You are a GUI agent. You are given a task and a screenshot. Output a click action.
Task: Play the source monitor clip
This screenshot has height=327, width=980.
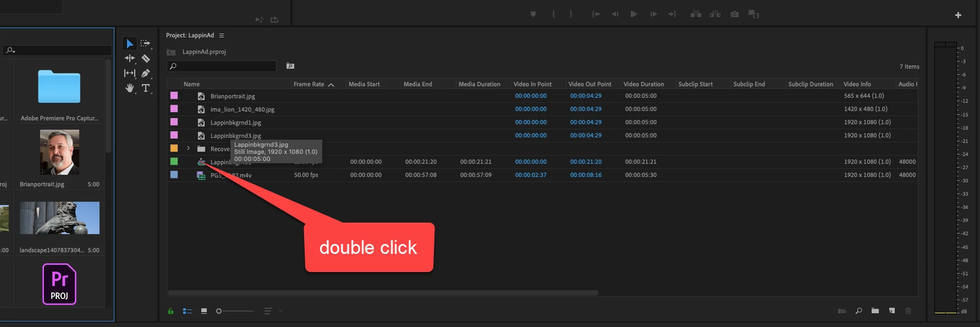pyautogui.click(x=634, y=14)
